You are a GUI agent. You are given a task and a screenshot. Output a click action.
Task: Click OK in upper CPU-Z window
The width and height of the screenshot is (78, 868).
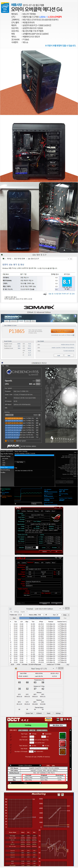click(x=56, y=552)
